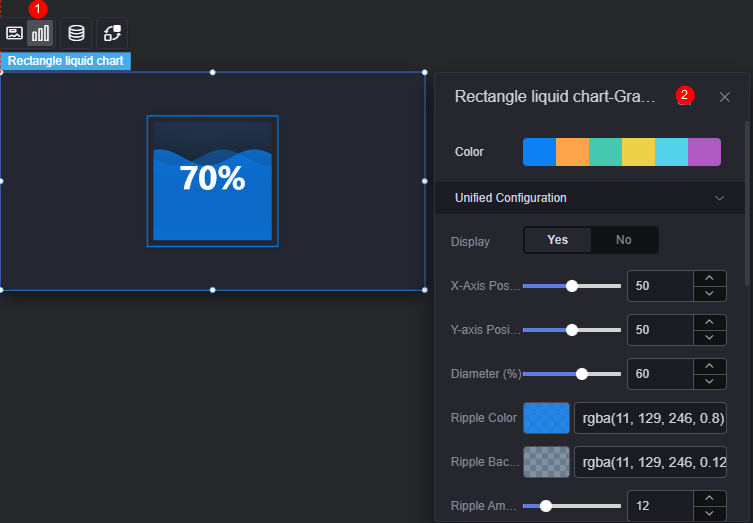Set Display to No
This screenshot has width=753, height=523.
point(624,240)
